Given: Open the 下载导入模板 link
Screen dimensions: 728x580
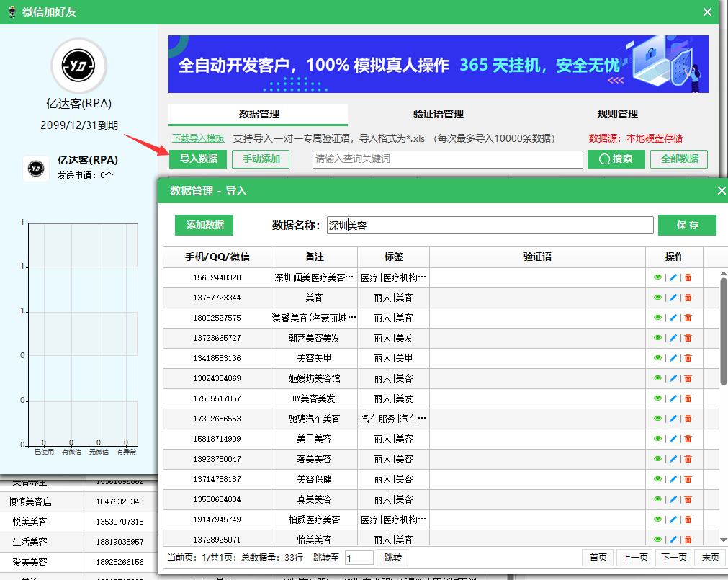Looking at the screenshot, I should tap(198, 138).
